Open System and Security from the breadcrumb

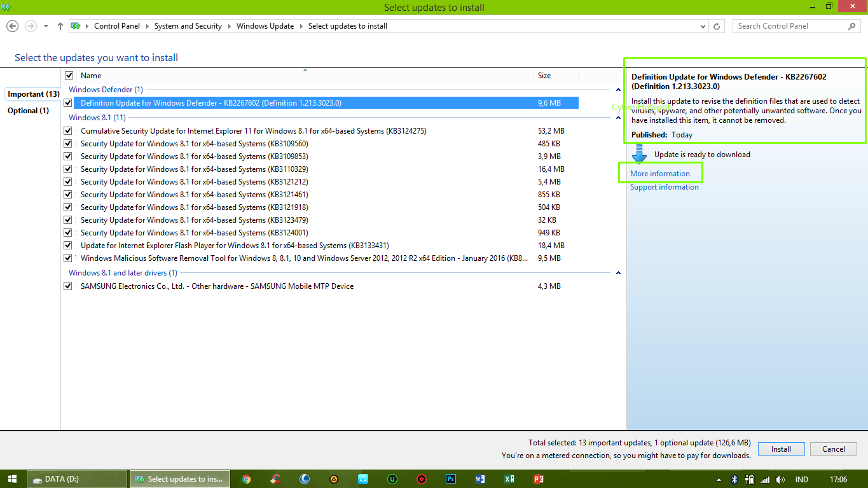[188, 26]
